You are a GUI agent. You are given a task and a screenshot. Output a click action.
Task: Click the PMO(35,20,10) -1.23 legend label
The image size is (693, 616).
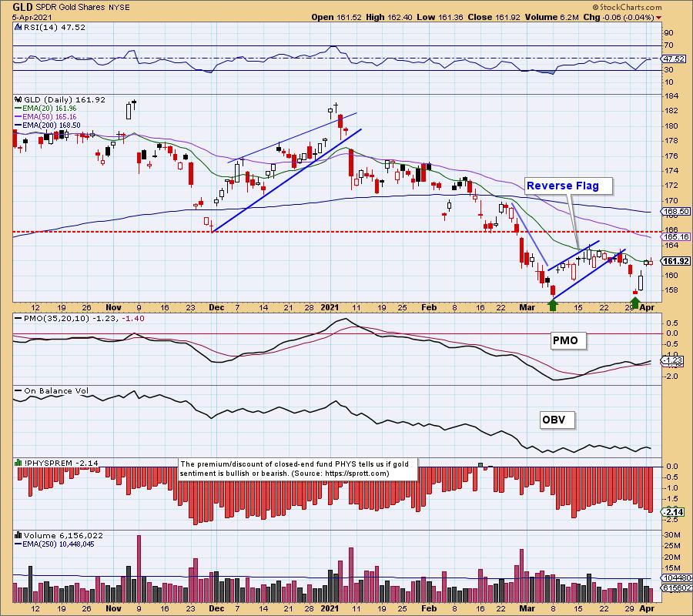67,319
